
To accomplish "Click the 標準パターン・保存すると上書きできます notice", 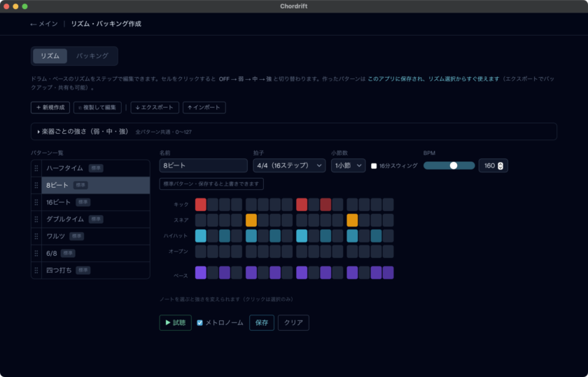I will 211,184.
